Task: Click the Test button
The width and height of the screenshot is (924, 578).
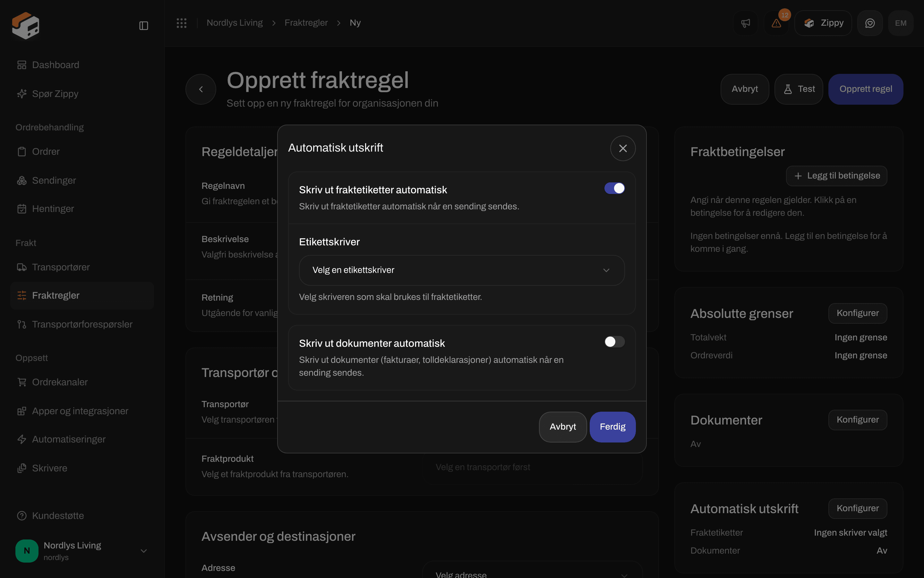Action: (x=798, y=89)
